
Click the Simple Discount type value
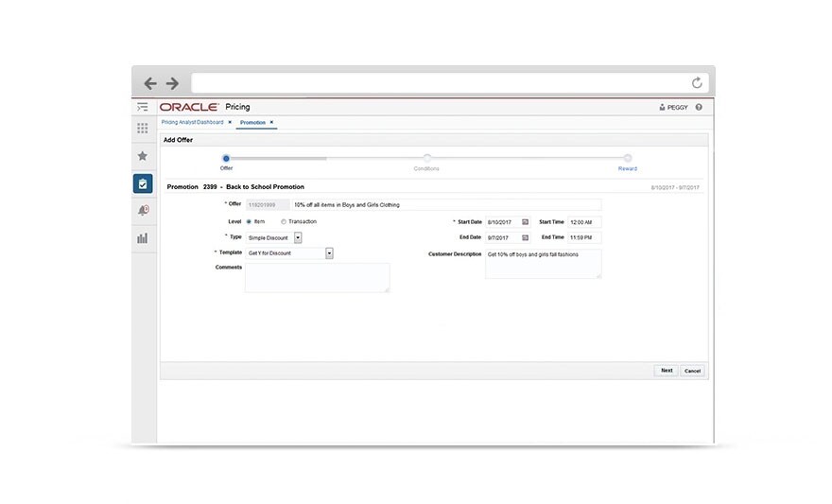coord(269,237)
